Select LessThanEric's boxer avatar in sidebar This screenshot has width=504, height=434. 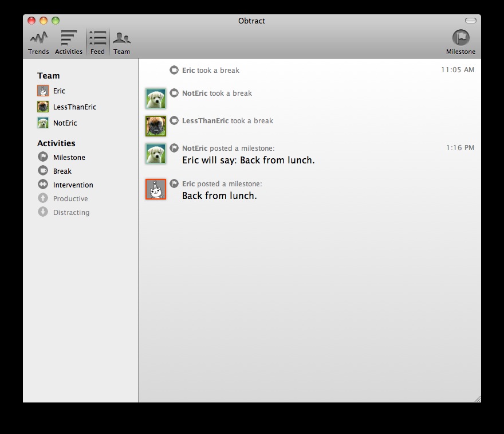click(x=43, y=107)
